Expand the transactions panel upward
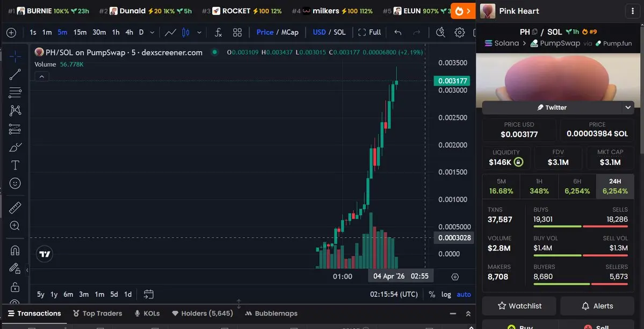Viewport: 644px width, 329px height. coord(468,314)
